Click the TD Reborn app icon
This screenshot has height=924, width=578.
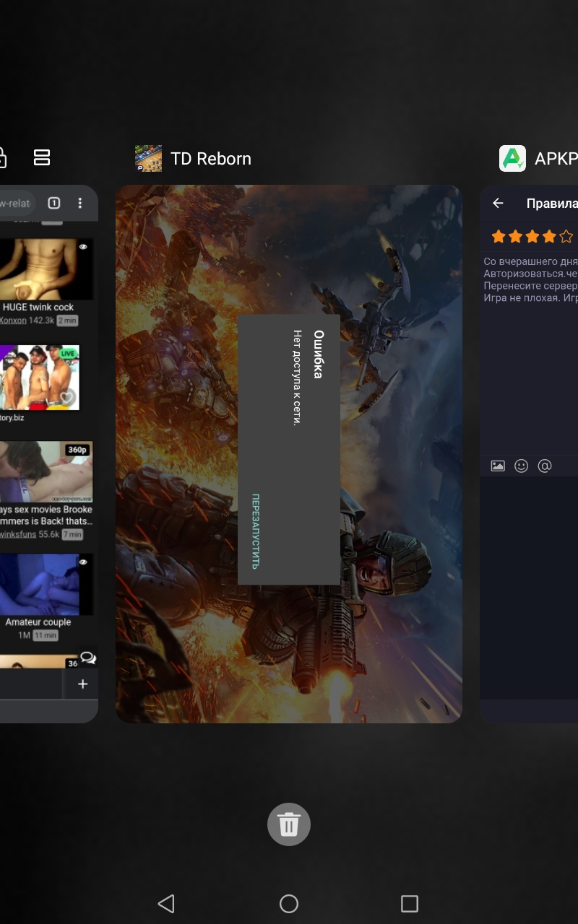pyautogui.click(x=148, y=158)
